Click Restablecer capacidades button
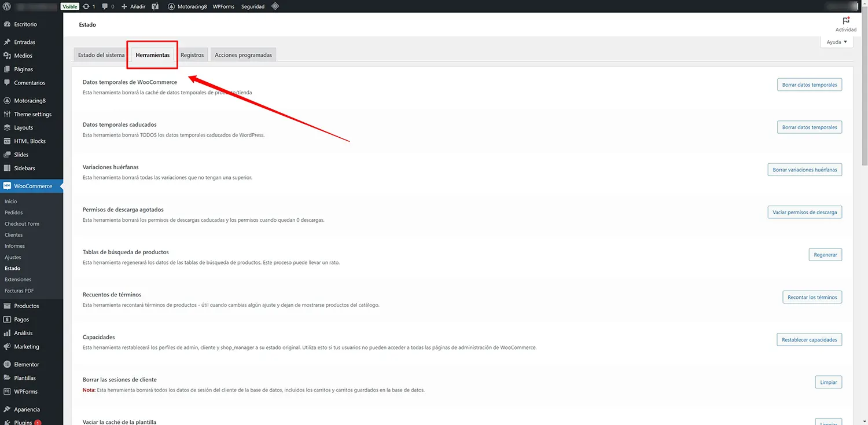 point(809,339)
